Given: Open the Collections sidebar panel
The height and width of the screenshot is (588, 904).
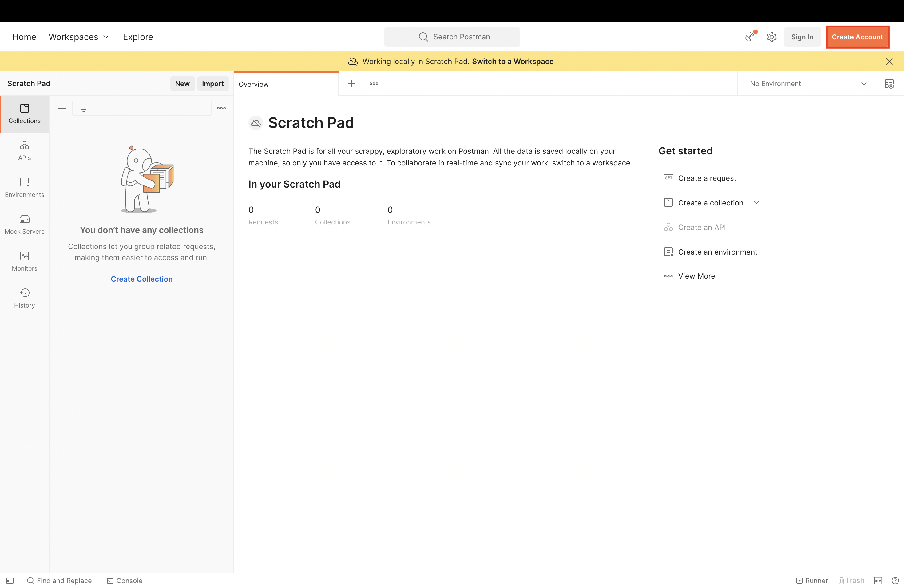Looking at the screenshot, I should [24, 114].
